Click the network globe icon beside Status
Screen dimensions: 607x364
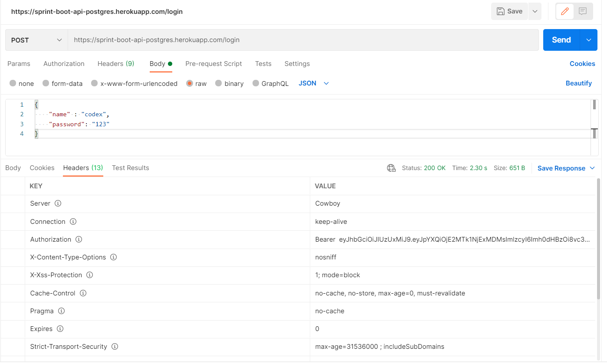(x=391, y=168)
